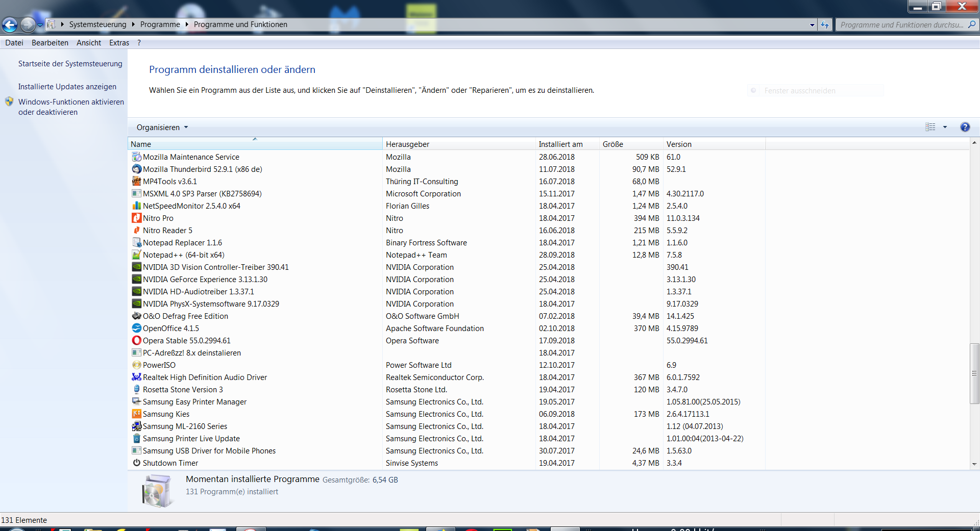This screenshot has width=980, height=531.
Task: Open Installierte Updates anzeigen link
Action: (x=67, y=87)
